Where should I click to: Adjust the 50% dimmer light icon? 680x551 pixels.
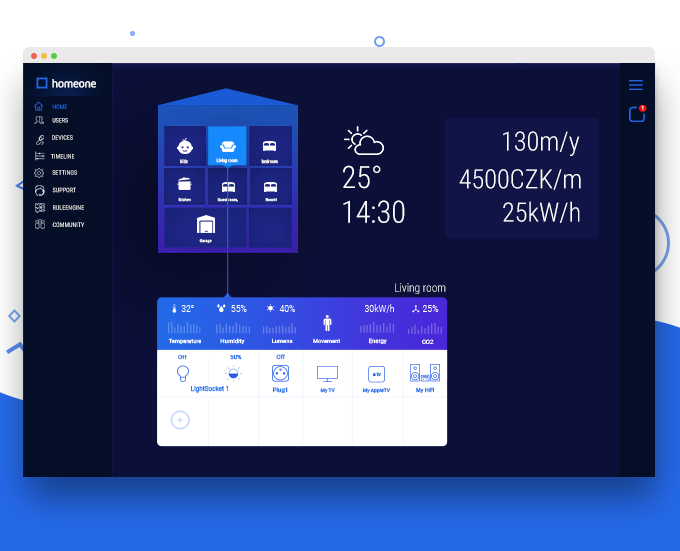[x=233, y=373]
